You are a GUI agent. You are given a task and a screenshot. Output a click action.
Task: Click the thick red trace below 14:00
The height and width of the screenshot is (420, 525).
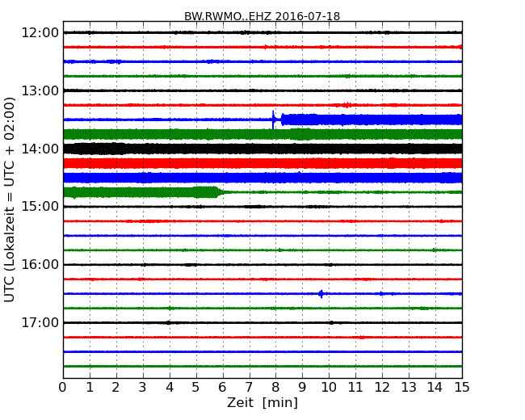(262, 163)
